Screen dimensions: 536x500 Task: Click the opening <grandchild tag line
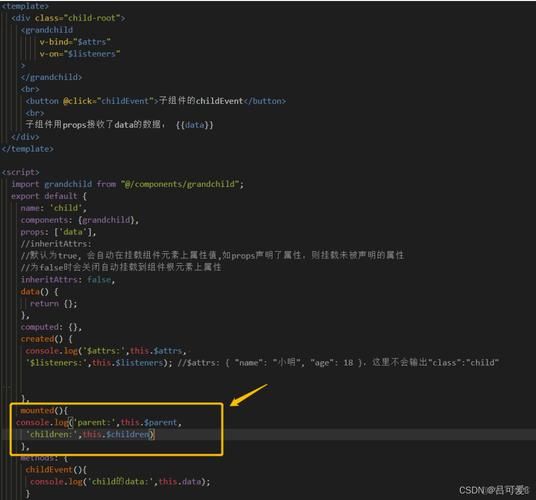coord(47,30)
